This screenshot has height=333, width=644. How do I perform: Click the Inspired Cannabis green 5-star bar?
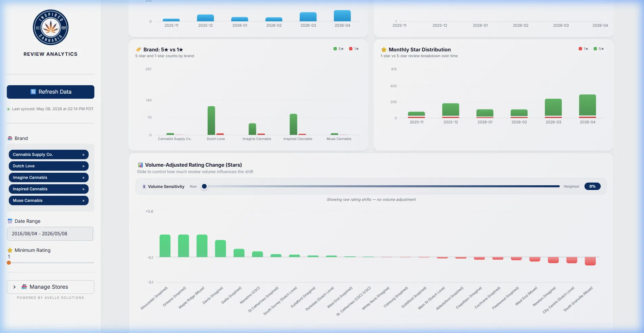pyautogui.click(x=294, y=124)
